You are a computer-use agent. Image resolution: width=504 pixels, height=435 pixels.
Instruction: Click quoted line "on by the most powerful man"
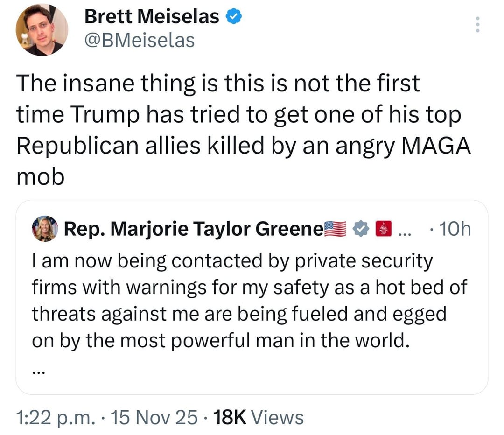[x=220, y=341]
